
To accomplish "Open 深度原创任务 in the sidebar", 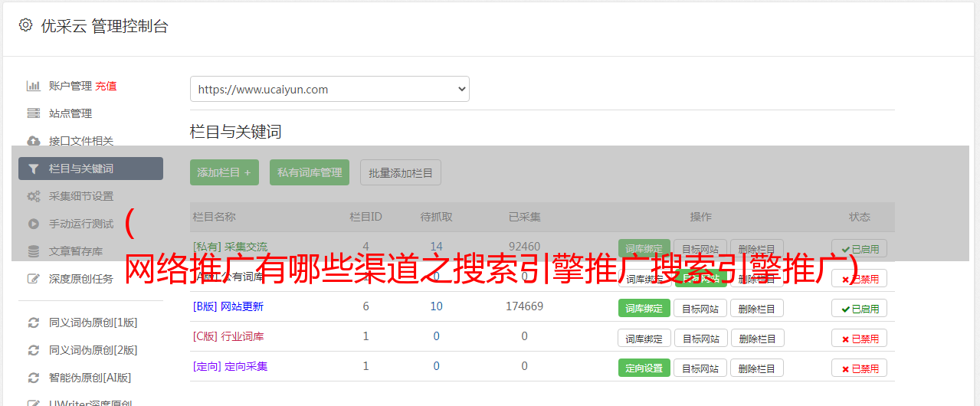I will tap(81, 279).
